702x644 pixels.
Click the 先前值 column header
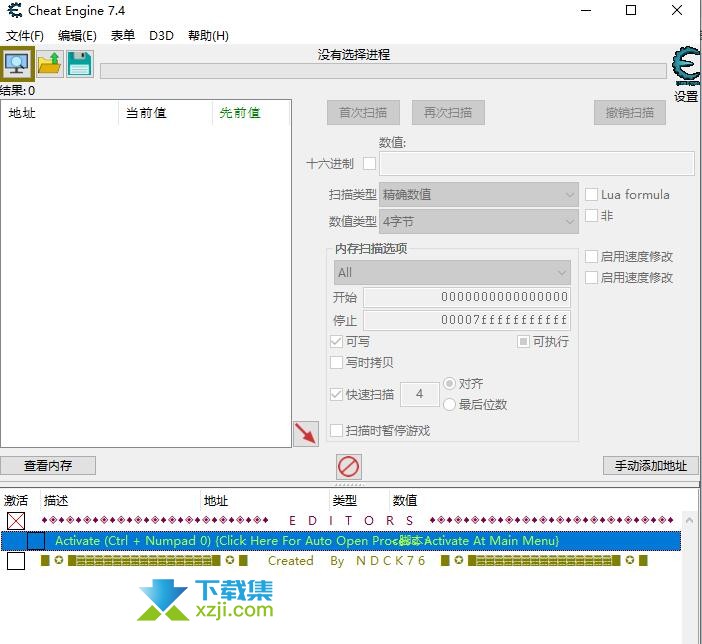(251, 113)
